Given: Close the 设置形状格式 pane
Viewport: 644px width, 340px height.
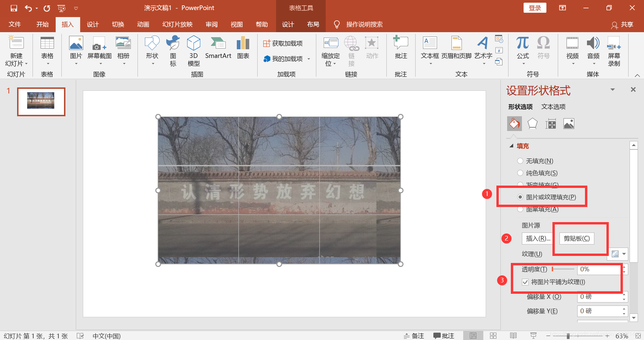Looking at the screenshot, I should (633, 89).
